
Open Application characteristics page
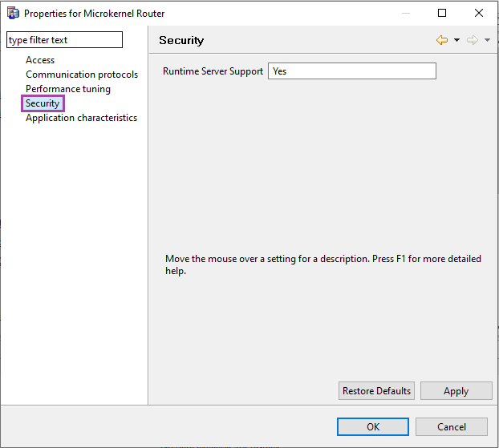pyautogui.click(x=82, y=118)
